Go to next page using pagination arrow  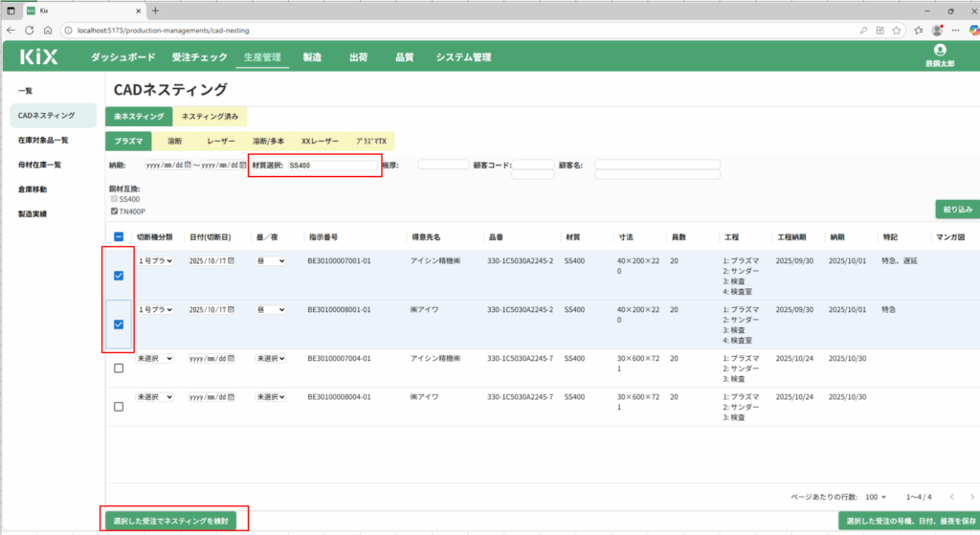point(972,497)
